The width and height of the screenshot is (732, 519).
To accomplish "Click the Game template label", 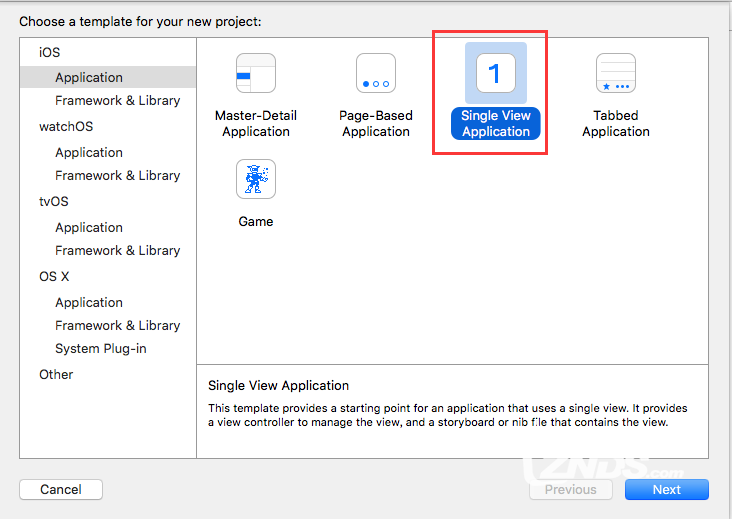I will tap(256, 221).
